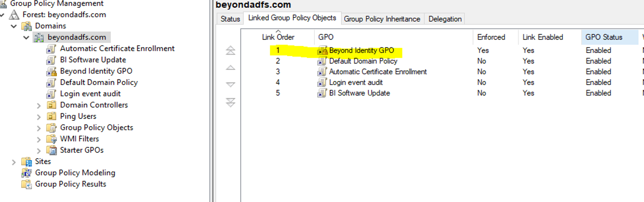Click the Sites icon in tree

coord(27,162)
